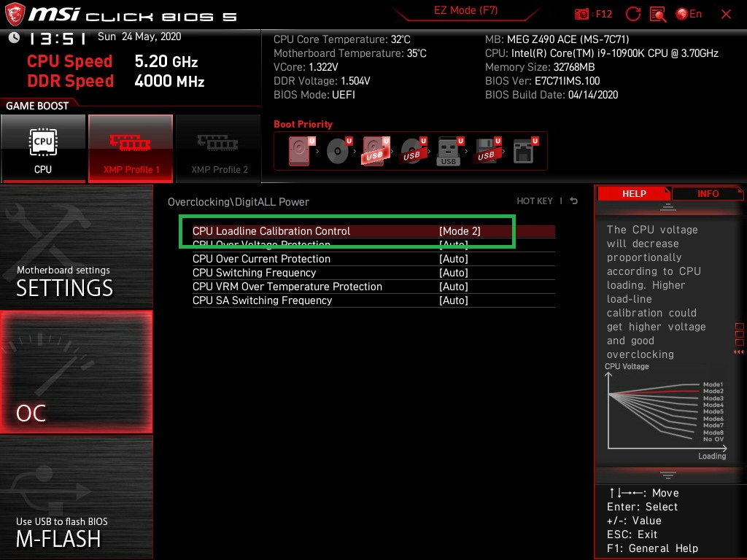Image resolution: width=747 pixels, height=560 pixels.
Task: Toggle the Game Boost CPU button
Action: click(43, 149)
